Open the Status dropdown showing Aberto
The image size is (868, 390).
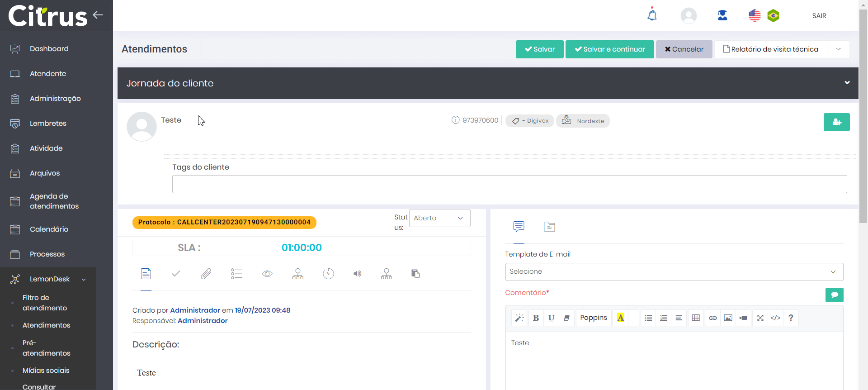coord(439,218)
